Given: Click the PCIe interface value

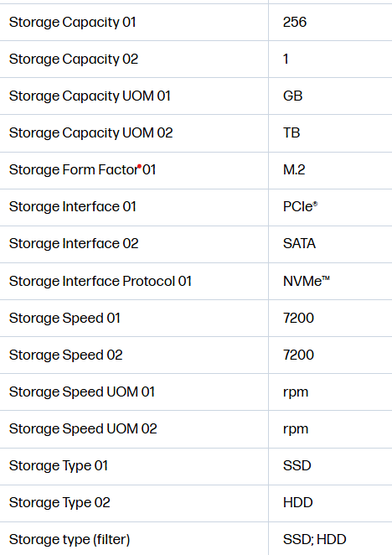Looking at the screenshot, I should (300, 207).
